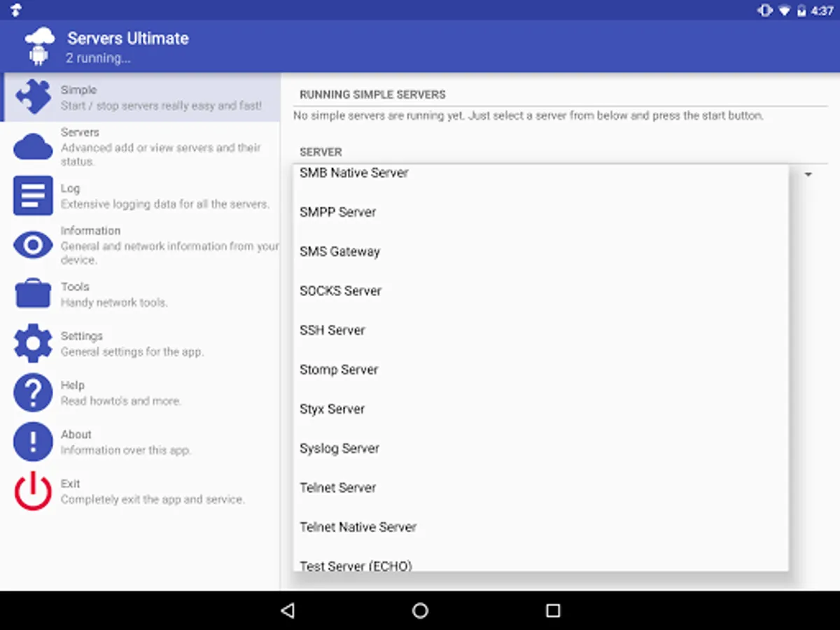This screenshot has width=840, height=630.
Task: Choose SSH Server from the list
Action: point(540,330)
